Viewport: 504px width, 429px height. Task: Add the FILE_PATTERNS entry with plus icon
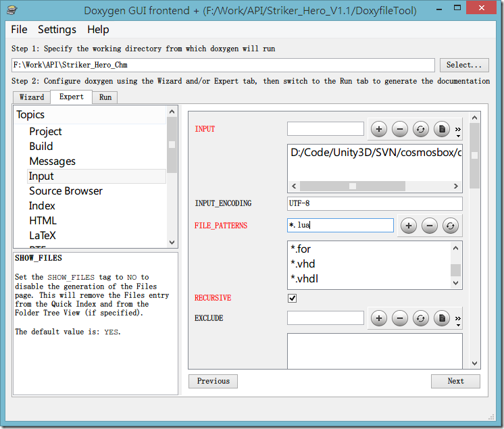coord(409,226)
